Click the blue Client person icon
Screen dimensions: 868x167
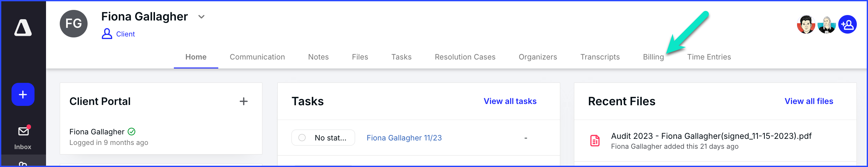pyautogui.click(x=107, y=34)
